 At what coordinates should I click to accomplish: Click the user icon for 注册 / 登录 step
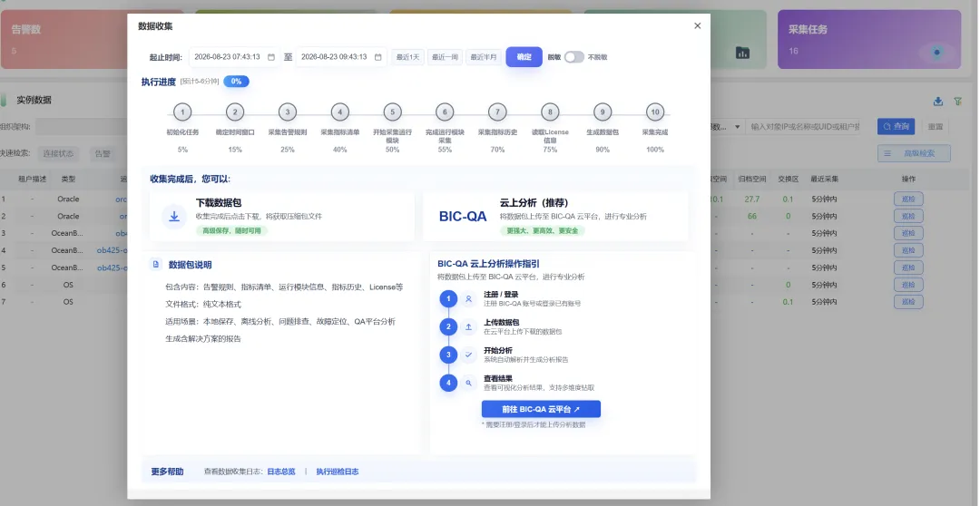[469, 298]
